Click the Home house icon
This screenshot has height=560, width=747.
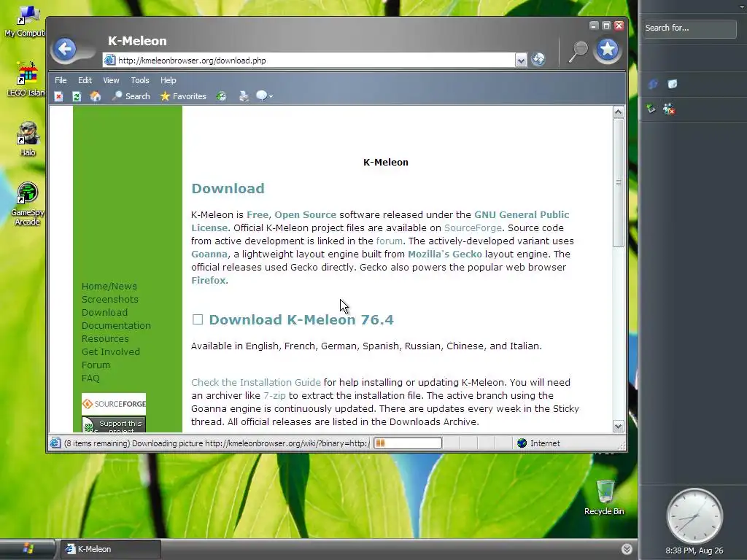click(x=96, y=96)
